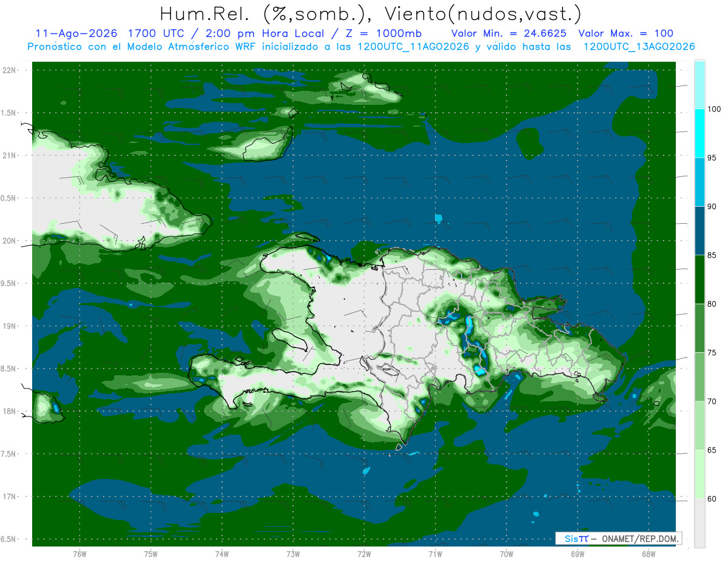The image size is (728, 562).
Task: Click the 'Valor Min. = 24.6625' text
Action: point(509,33)
